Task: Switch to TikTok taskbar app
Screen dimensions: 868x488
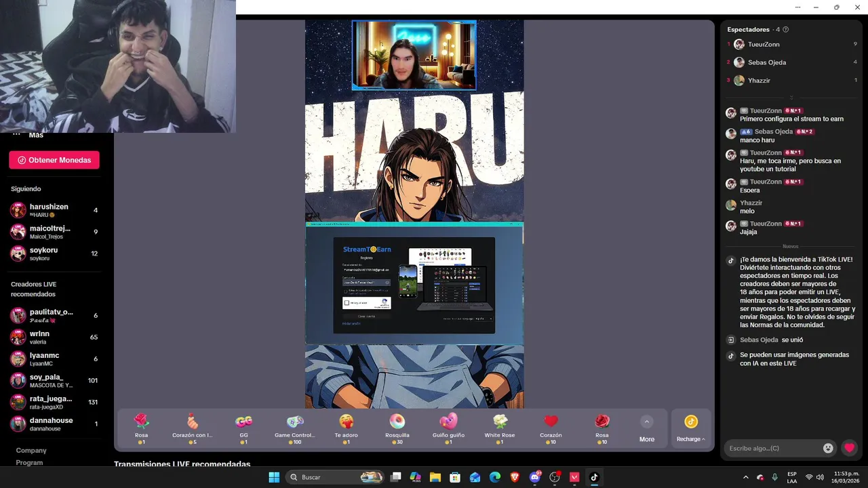Action: [594, 477]
